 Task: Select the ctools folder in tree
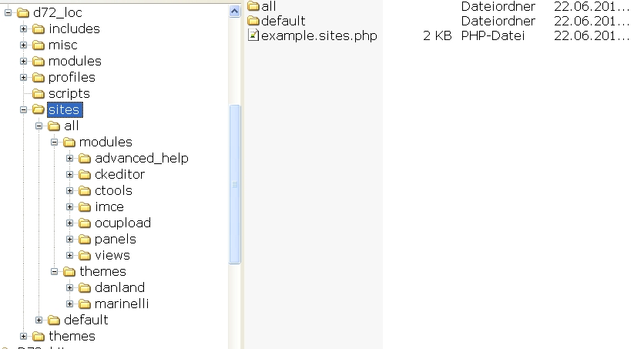(x=112, y=191)
